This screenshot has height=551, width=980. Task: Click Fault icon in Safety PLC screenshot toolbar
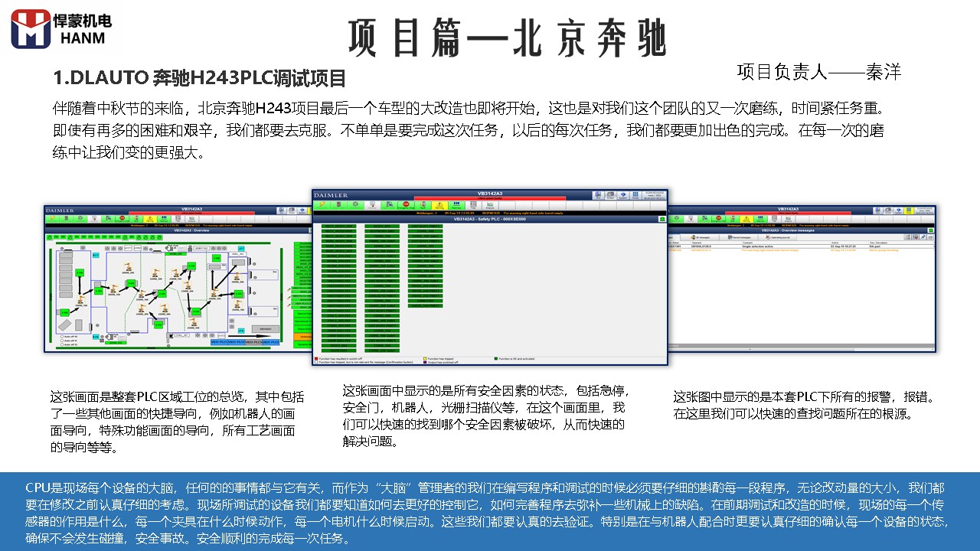(x=423, y=205)
